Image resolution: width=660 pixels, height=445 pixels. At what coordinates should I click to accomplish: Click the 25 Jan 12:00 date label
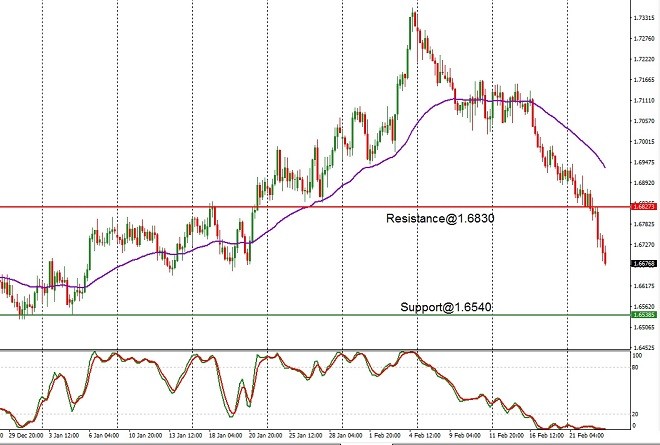point(306,435)
